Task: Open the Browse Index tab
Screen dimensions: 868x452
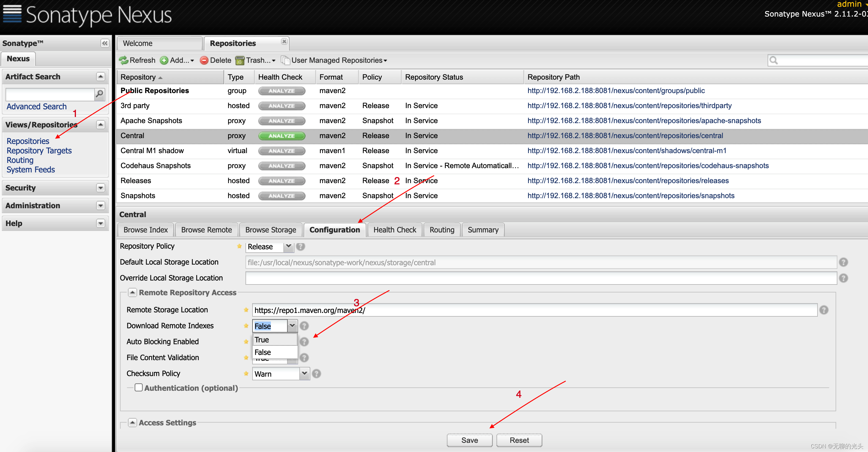Action: click(x=146, y=230)
